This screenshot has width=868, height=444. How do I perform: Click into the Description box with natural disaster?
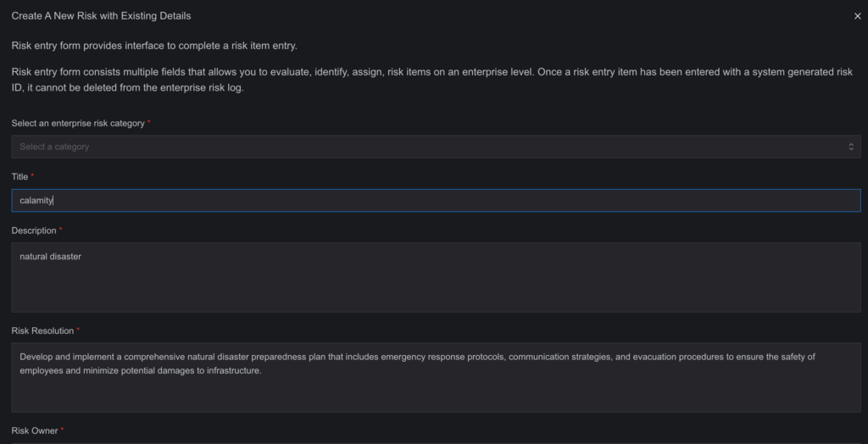[x=436, y=277]
